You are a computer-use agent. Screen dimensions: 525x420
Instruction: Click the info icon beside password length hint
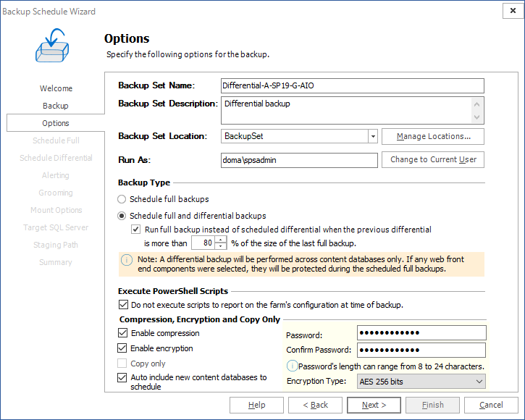(292, 366)
